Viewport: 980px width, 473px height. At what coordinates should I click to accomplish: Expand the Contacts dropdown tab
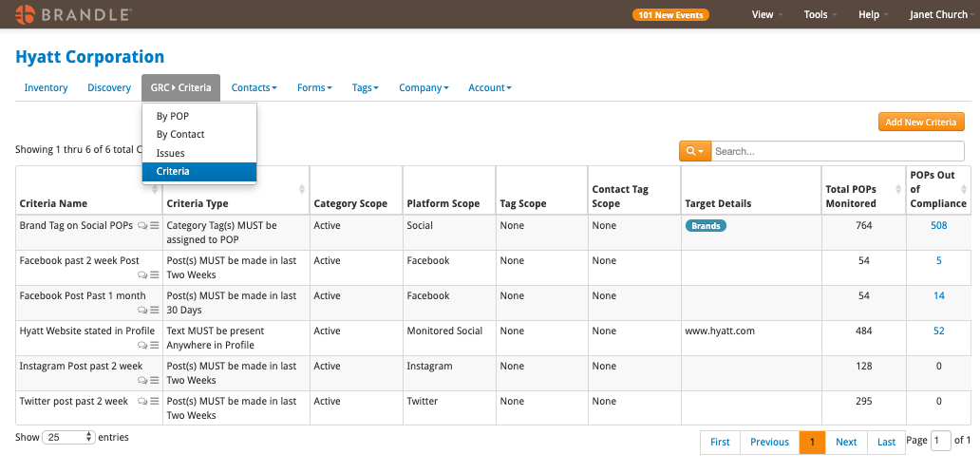coord(254,88)
